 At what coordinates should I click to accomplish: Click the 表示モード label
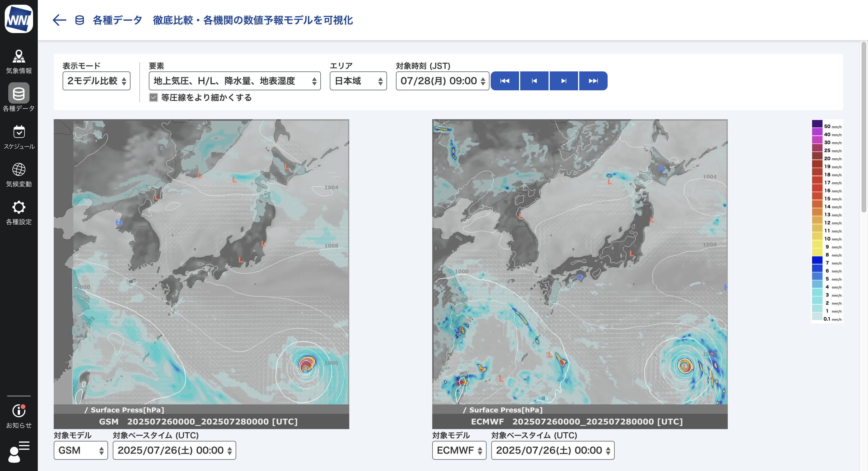(81, 66)
